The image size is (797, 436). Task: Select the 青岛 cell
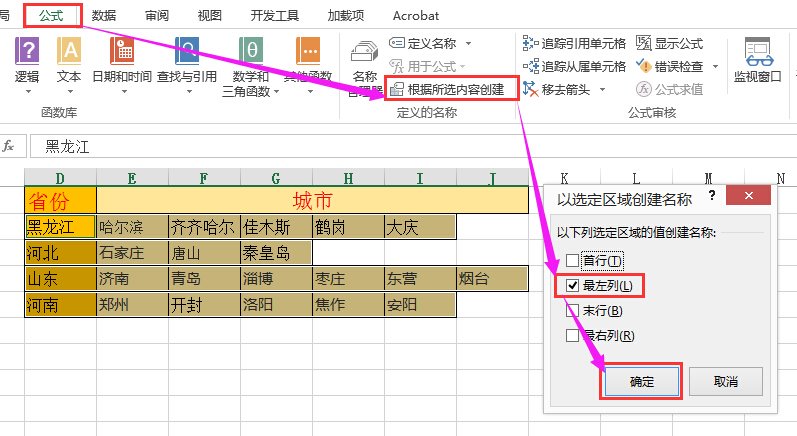[204, 278]
